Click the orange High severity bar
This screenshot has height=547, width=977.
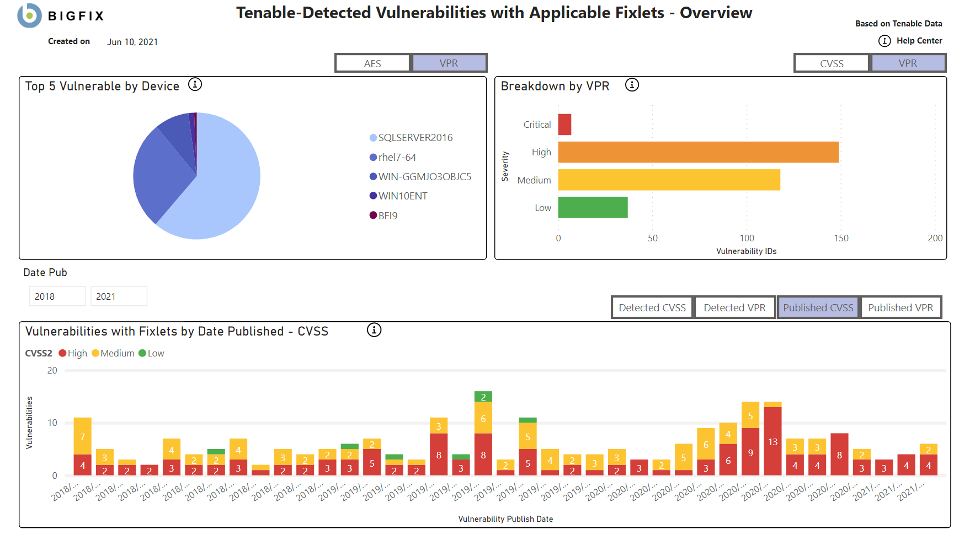point(698,152)
